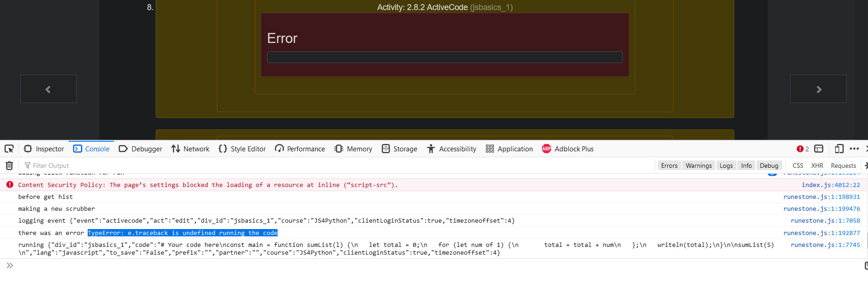Open the Accessibility tab

point(452,149)
